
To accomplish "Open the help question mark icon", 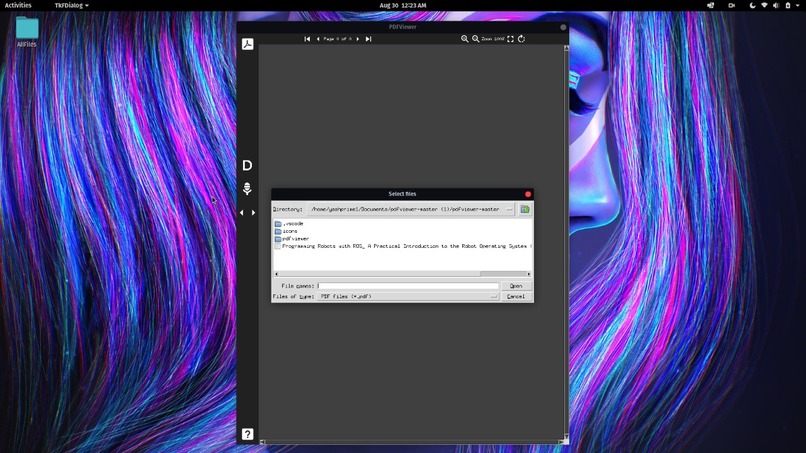I will [x=247, y=434].
